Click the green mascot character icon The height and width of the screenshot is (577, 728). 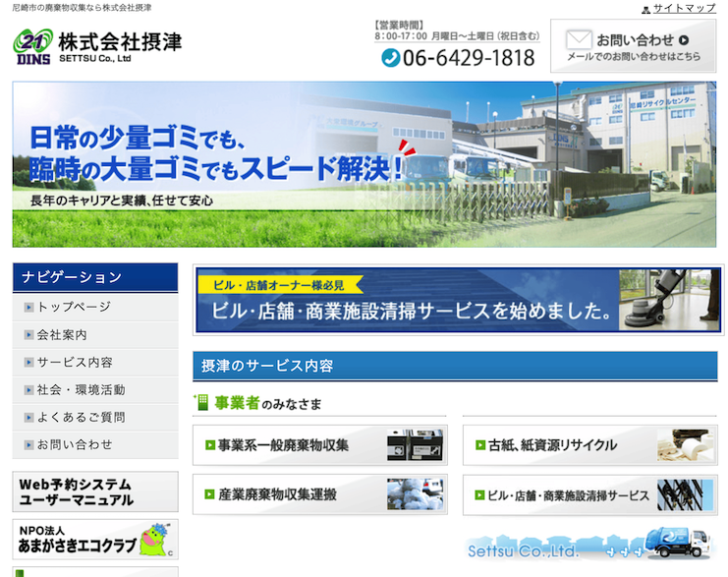[x=156, y=540]
